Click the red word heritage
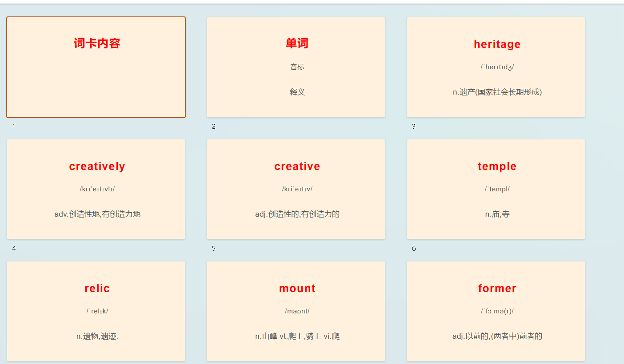The height and width of the screenshot is (364, 624). pyautogui.click(x=497, y=44)
